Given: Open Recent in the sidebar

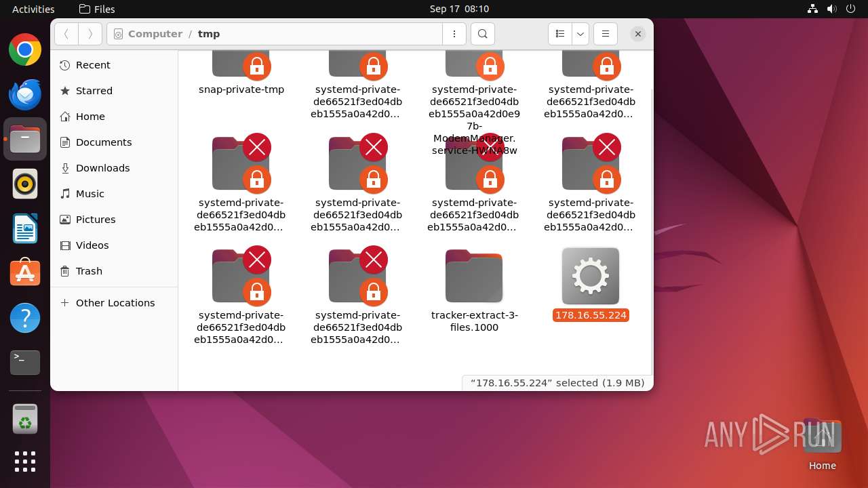Looking at the screenshot, I should 114,65.
